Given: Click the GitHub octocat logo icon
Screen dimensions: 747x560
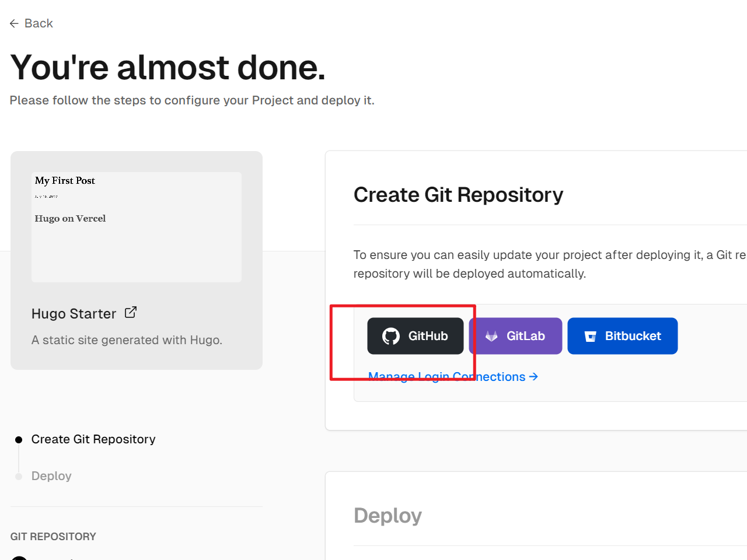Looking at the screenshot, I should pyautogui.click(x=391, y=336).
